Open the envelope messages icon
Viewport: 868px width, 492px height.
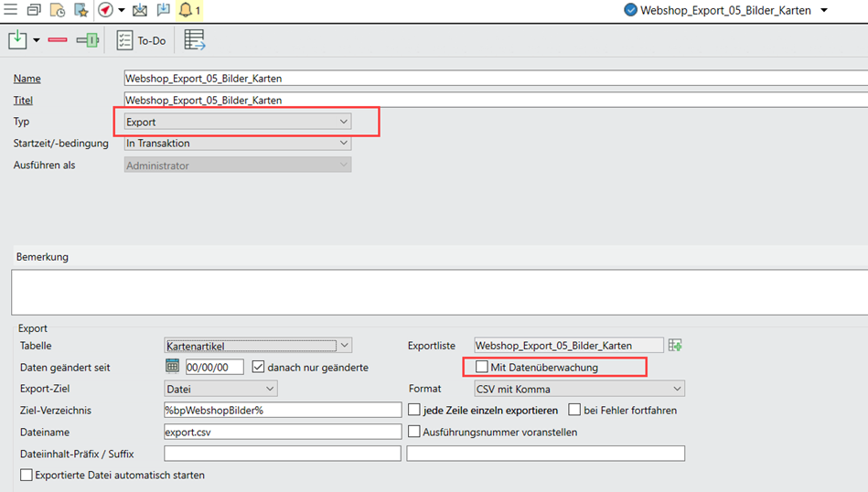[x=140, y=10]
